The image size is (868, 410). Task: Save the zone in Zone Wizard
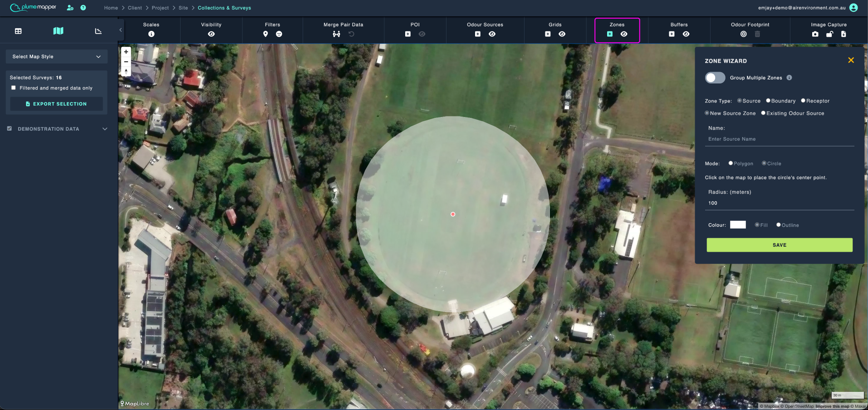(780, 245)
